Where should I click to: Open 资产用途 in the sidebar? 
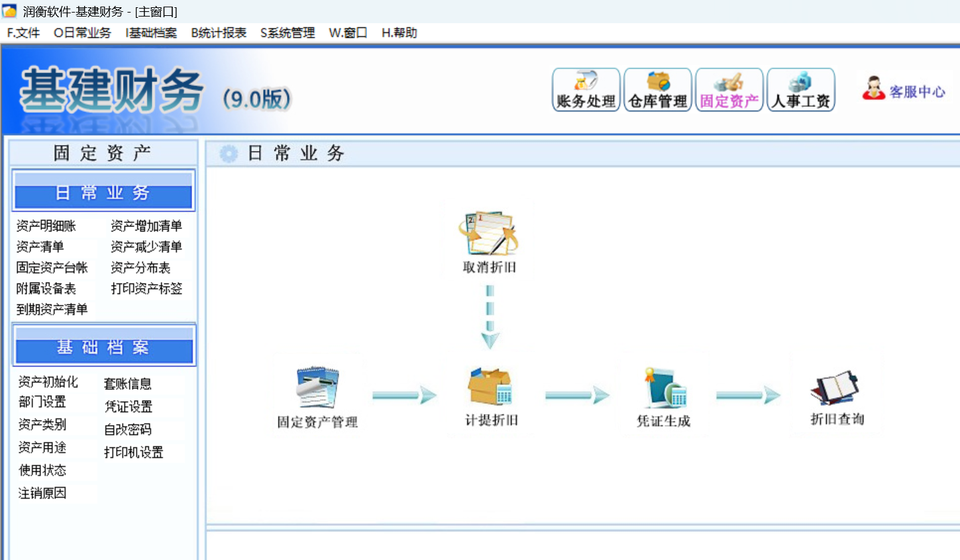(x=42, y=447)
